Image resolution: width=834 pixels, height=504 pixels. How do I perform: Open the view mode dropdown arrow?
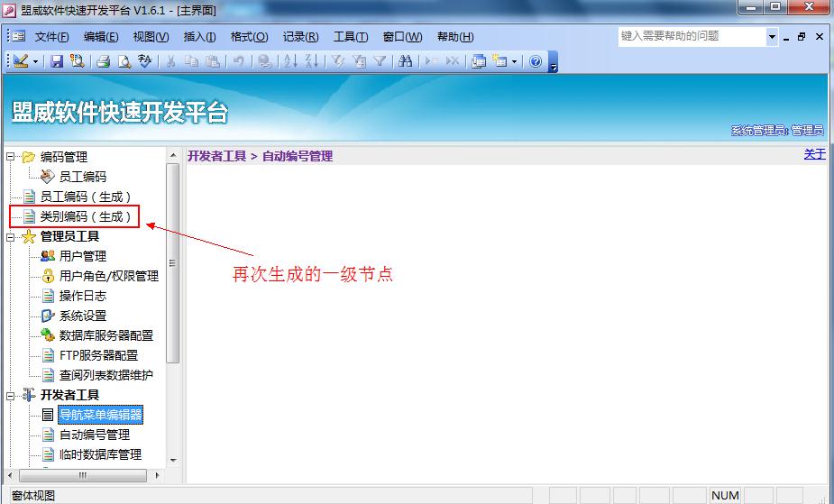pos(36,61)
